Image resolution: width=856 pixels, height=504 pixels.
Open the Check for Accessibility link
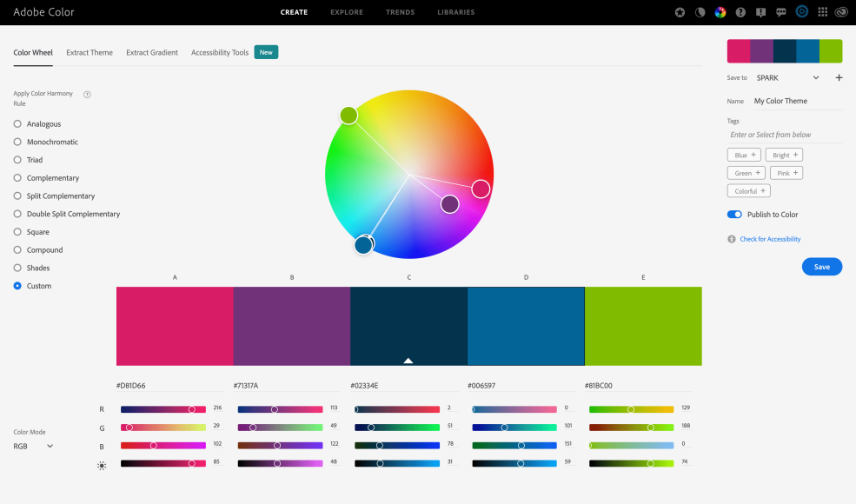769,239
